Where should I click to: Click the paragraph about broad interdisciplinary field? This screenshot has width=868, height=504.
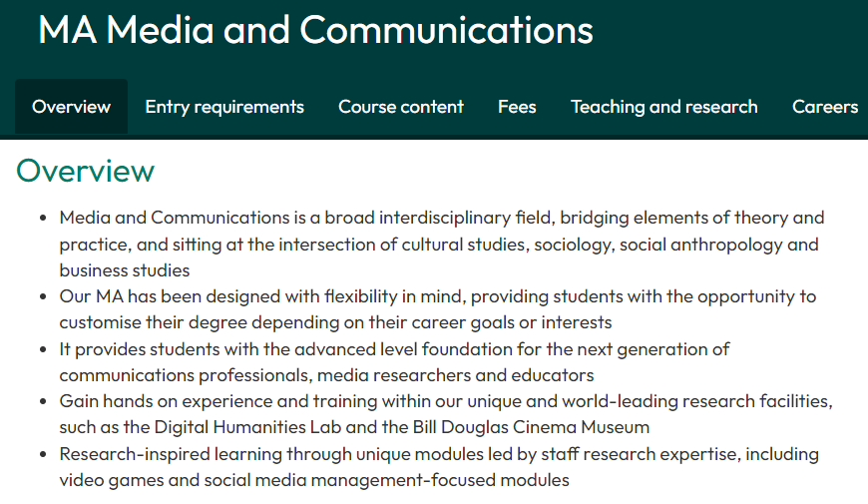[x=442, y=244]
